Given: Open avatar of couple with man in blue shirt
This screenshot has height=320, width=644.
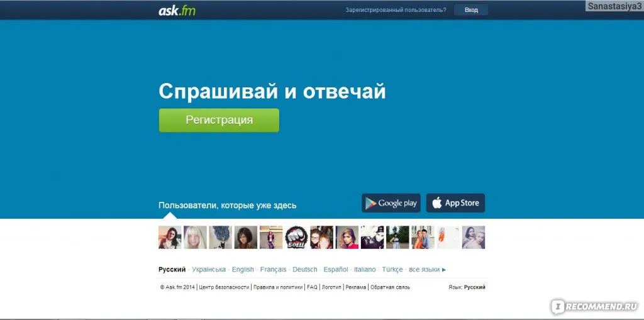Looking at the screenshot, I should [423, 238].
